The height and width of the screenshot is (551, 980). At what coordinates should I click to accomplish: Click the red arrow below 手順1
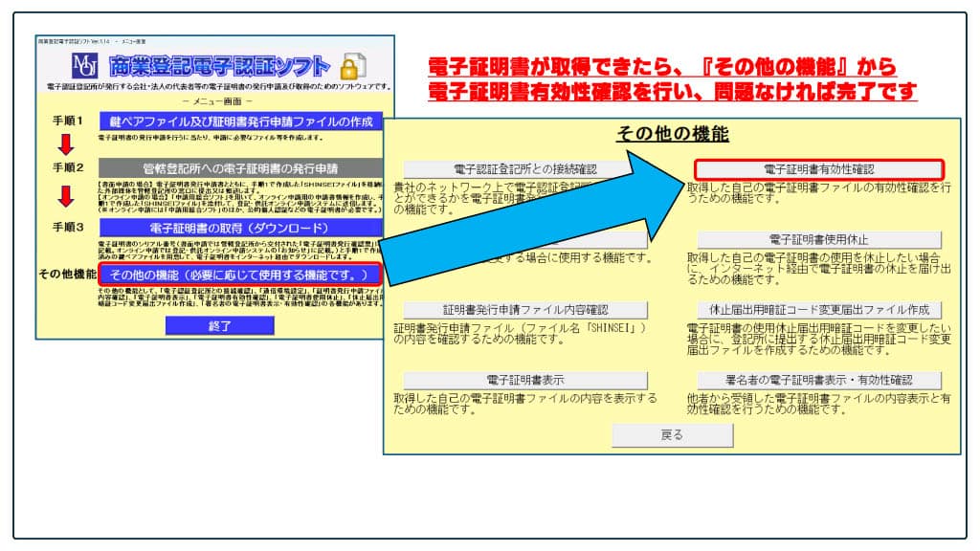[67, 147]
